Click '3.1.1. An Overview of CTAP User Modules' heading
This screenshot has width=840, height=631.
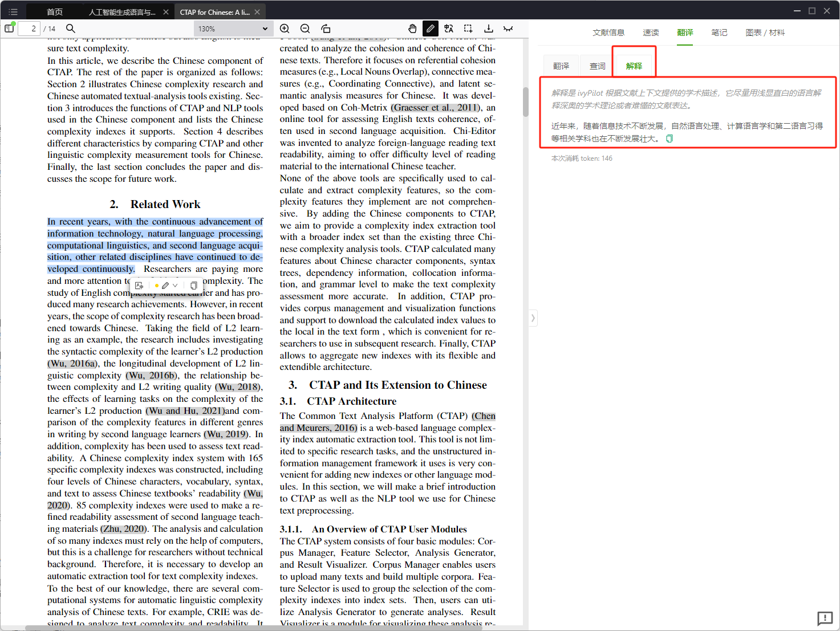click(x=374, y=529)
